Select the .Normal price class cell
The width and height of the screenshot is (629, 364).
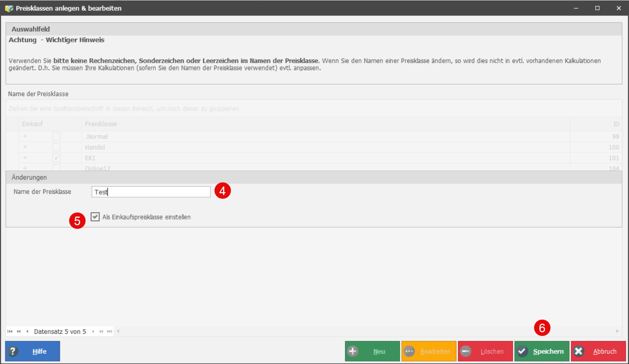(x=326, y=136)
